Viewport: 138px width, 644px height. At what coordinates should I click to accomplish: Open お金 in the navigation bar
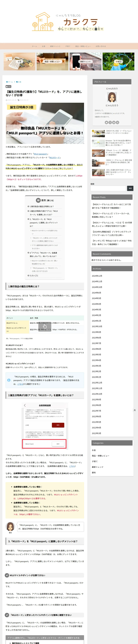(x=44, y=46)
